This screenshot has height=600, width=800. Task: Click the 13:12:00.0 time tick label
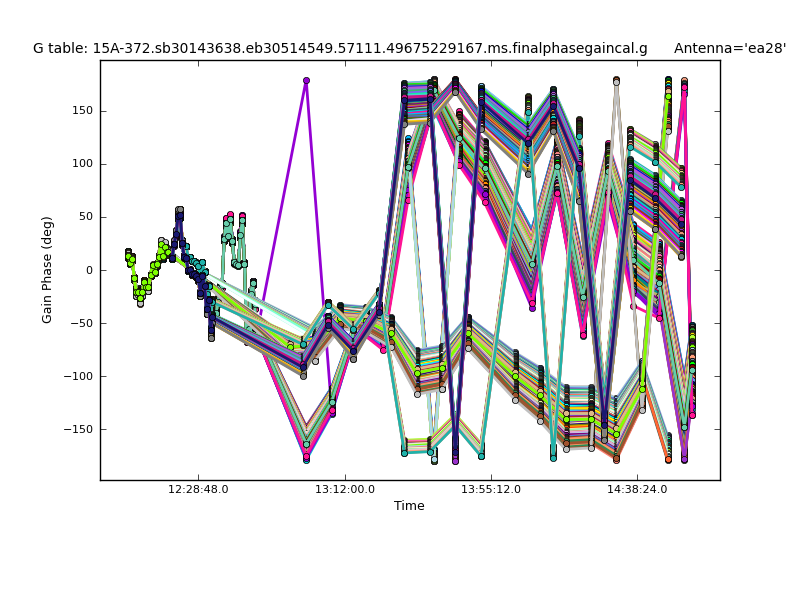click(345, 490)
